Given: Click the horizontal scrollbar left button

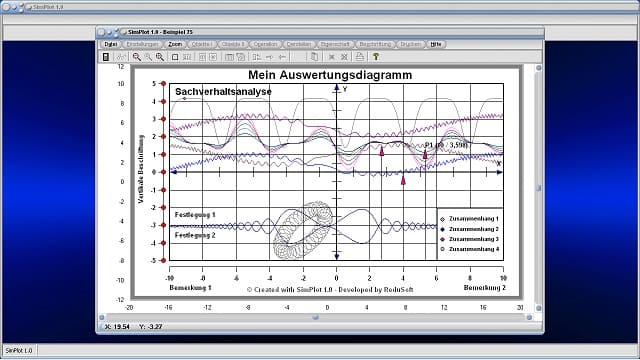Looking at the screenshot, I should pyautogui.click(x=102, y=317).
